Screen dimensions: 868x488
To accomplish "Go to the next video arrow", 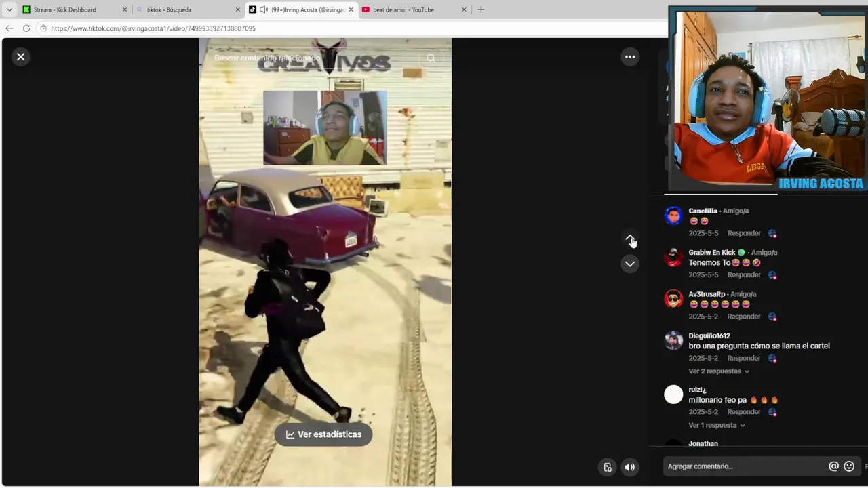I will [630, 264].
